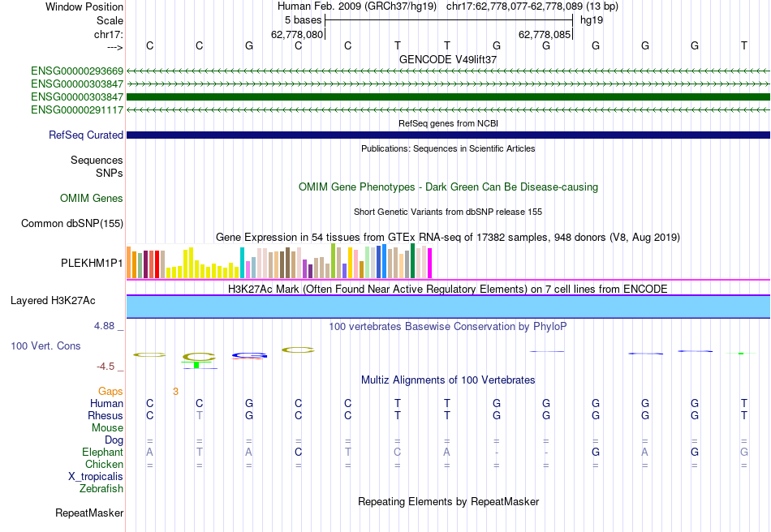Open the OMIM Gene Phenotypes track title
Image resolution: width=771 pixels, height=532 pixels.
point(448,187)
